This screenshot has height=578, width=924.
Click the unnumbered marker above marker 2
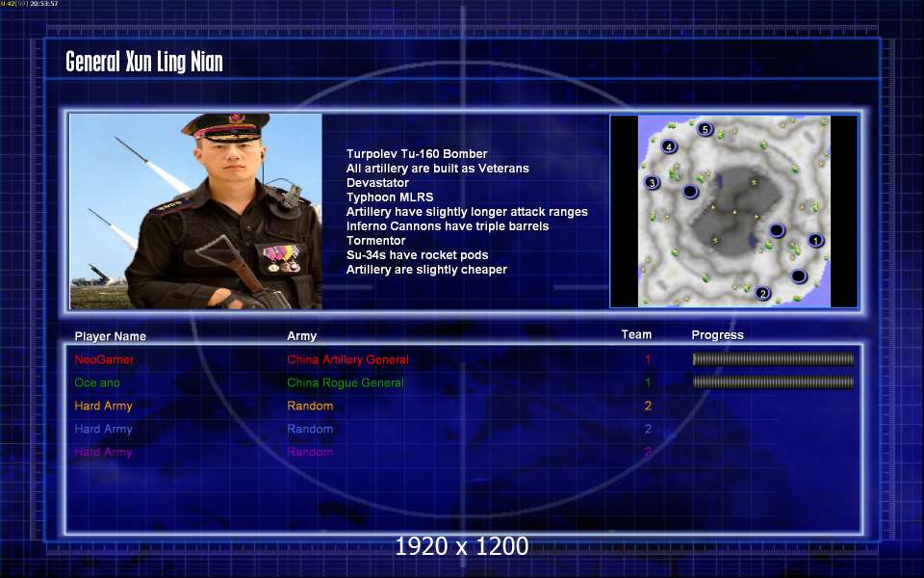click(x=799, y=276)
